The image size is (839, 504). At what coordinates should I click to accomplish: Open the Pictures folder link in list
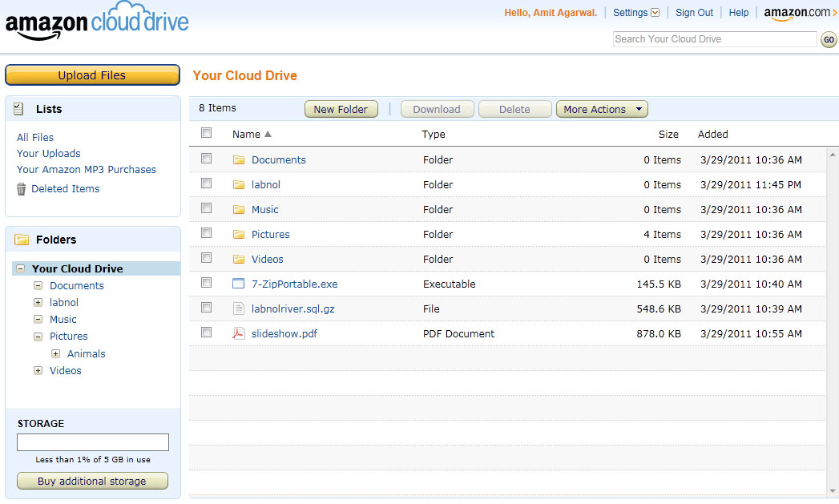click(x=271, y=234)
